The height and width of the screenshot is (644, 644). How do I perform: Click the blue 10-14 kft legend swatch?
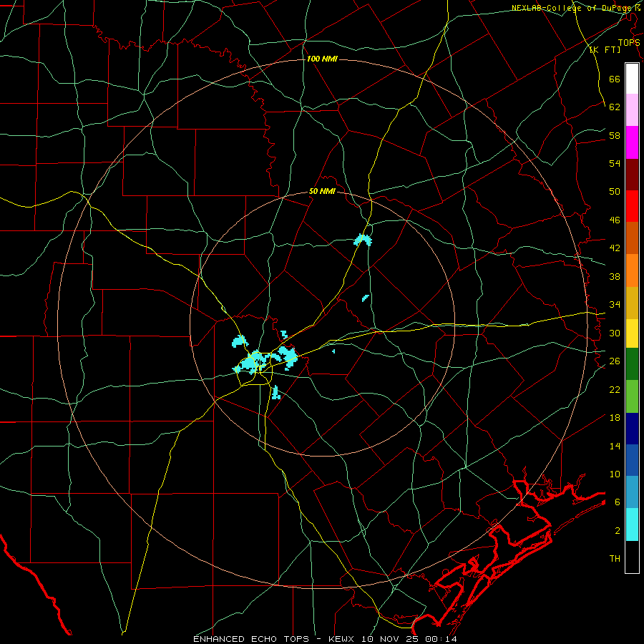(x=632, y=460)
